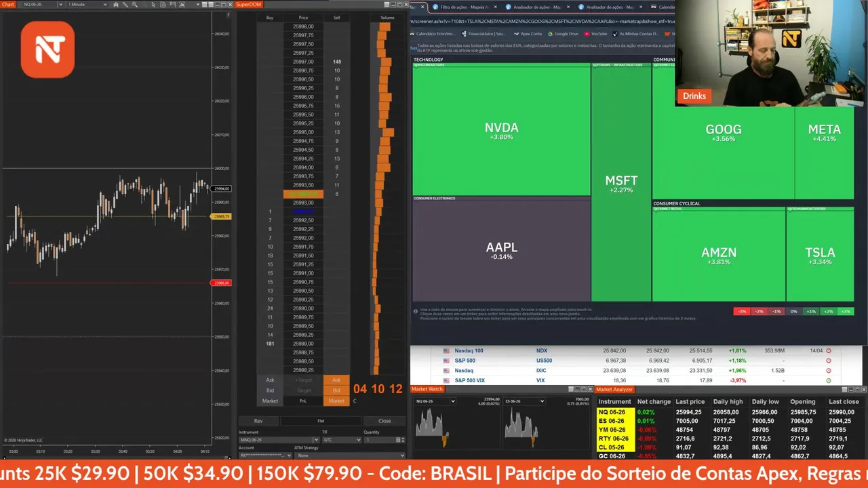Click the +3% green legend swatch
The height and width of the screenshot is (488, 868).
[x=845, y=311]
